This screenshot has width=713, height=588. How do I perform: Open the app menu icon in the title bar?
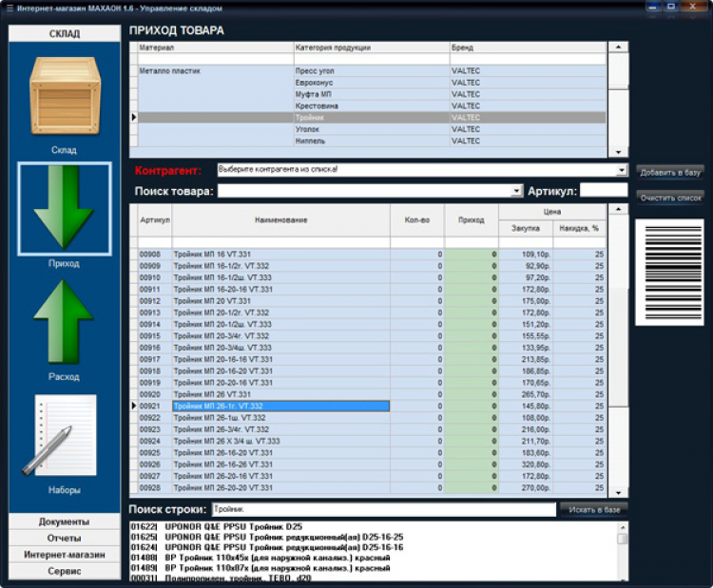10,9
